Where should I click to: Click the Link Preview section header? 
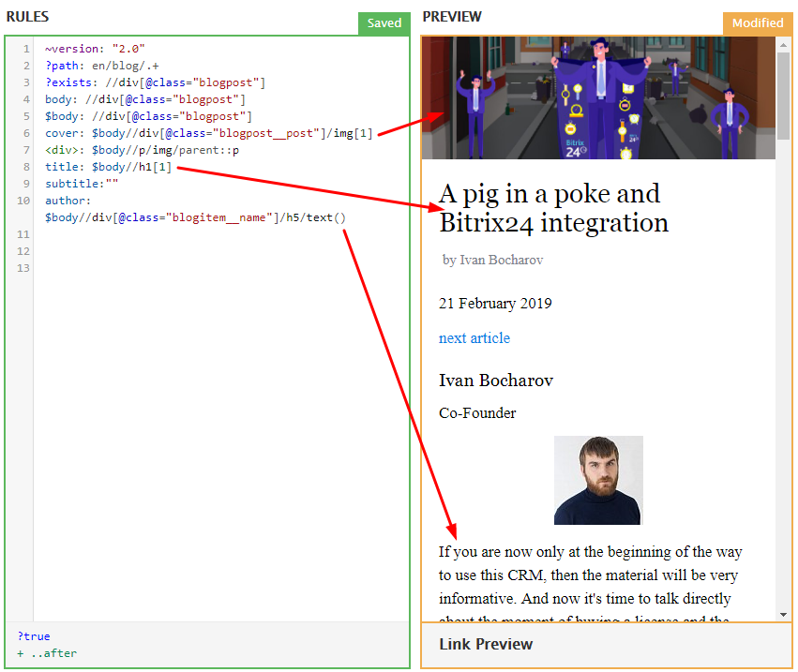[x=486, y=644]
